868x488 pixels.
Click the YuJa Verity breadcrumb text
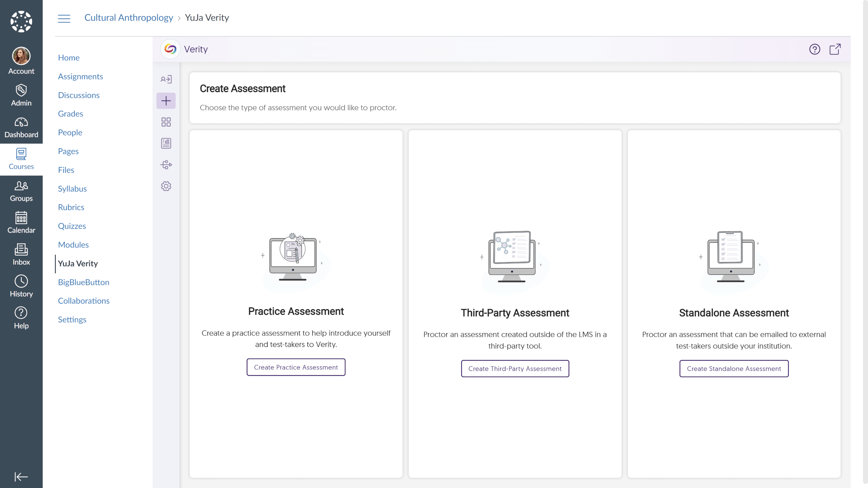tap(207, 18)
